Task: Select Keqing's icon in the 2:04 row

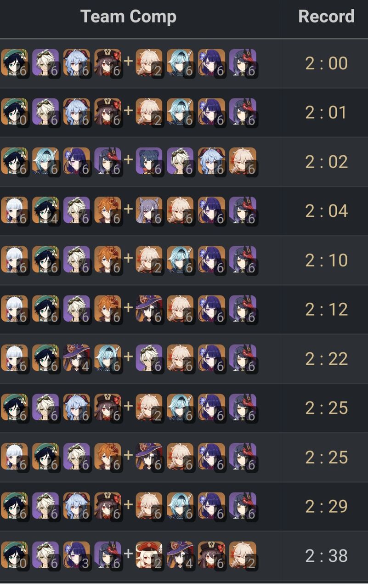Action: tap(149, 210)
